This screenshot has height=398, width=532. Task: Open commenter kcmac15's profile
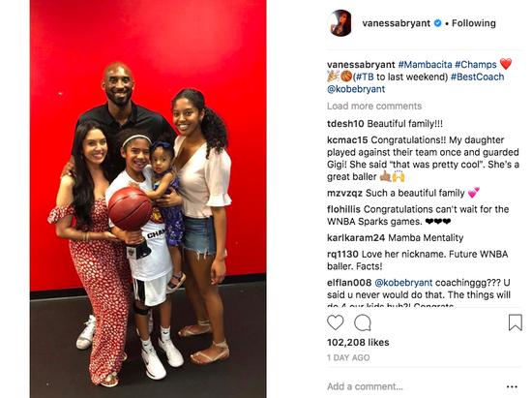[x=347, y=139]
